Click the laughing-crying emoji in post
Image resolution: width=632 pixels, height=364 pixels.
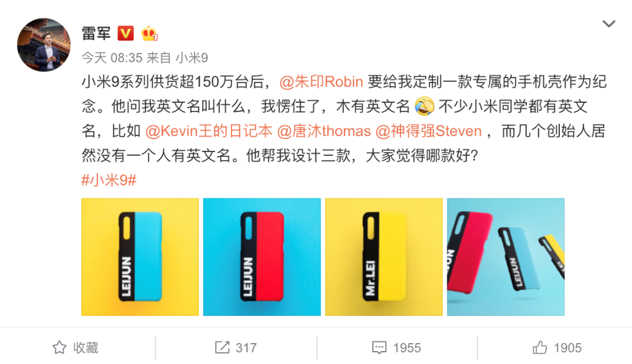point(424,106)
